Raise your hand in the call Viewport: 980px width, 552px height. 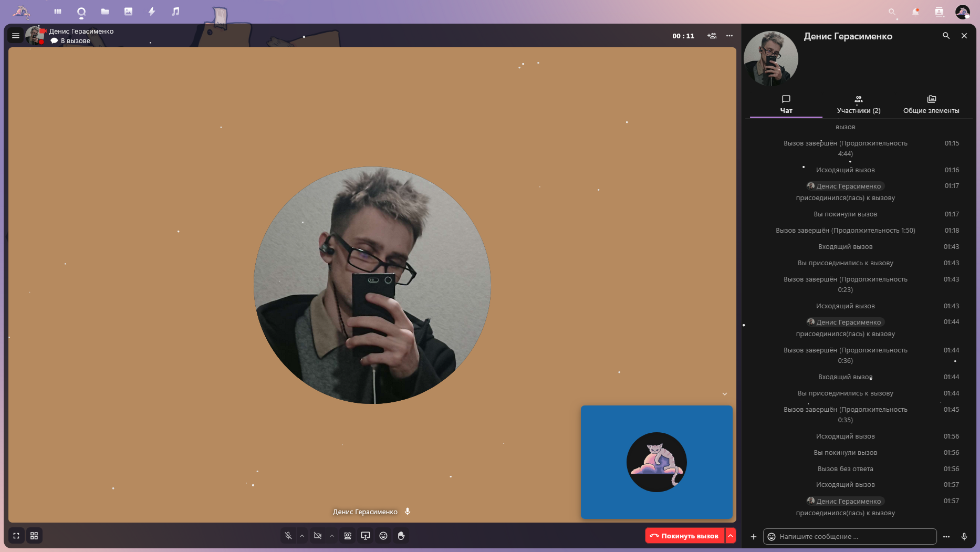[x=401, y=536]
